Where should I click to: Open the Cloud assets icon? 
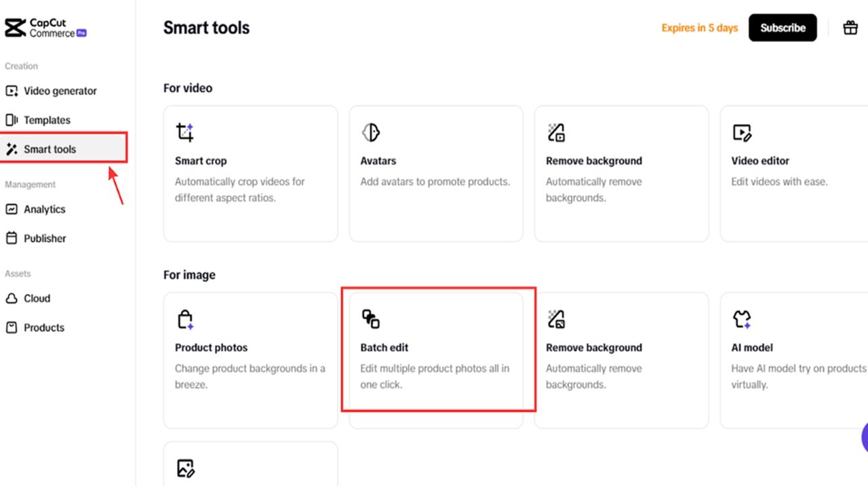10,298
